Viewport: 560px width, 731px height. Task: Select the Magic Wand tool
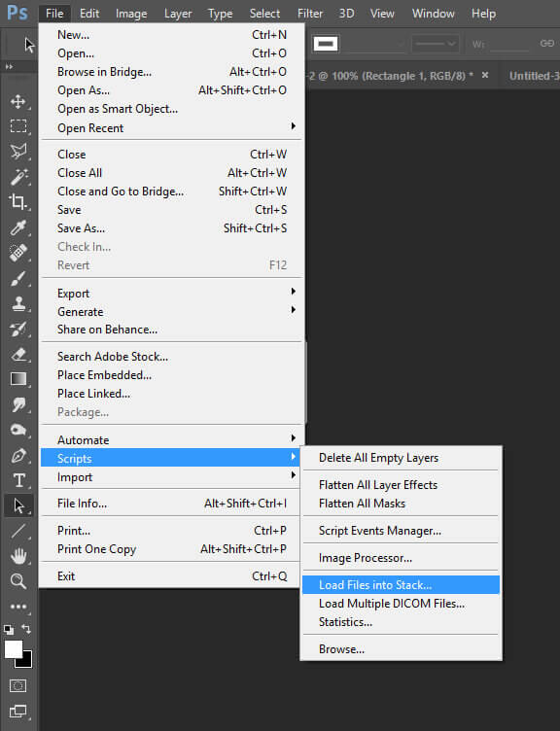[18, 177]
